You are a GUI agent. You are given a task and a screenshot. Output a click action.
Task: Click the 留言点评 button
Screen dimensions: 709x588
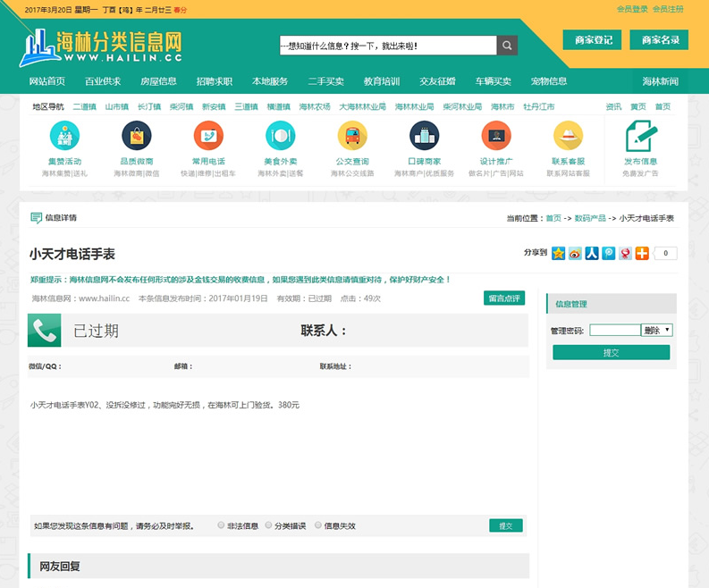point(504,298)
